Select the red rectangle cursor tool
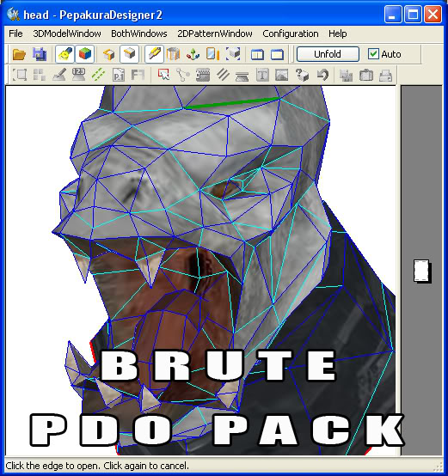The image size is (448, 476). point(163,75)
